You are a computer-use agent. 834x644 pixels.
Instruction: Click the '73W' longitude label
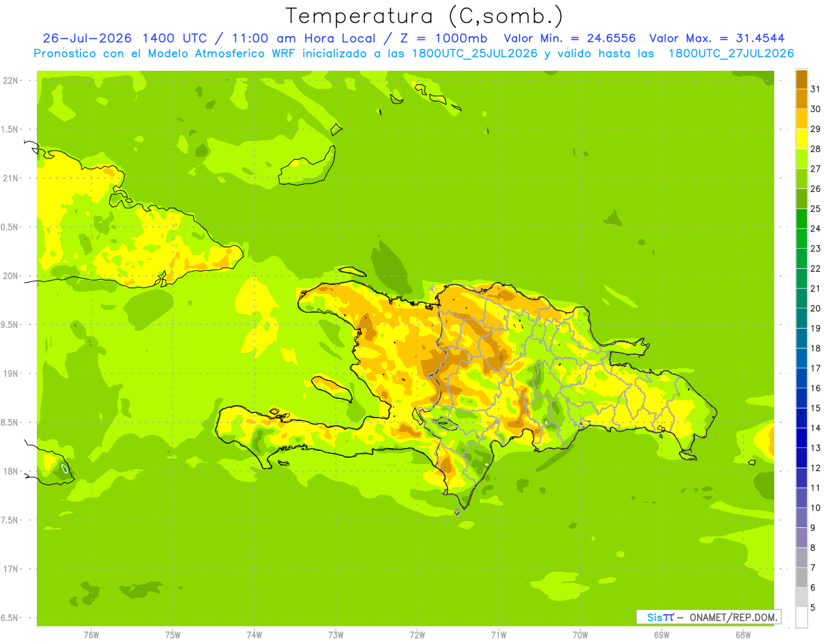pos(336,634)
